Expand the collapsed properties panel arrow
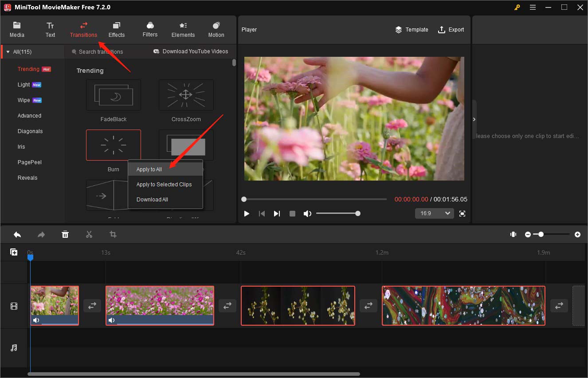 pos(474,119)
